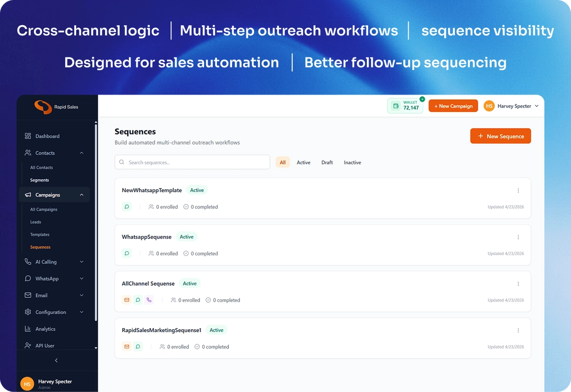Click the Analytics bar chart icon
This screenshot has height=392, width=571.
pyautogui.click(x=28, y=329)
